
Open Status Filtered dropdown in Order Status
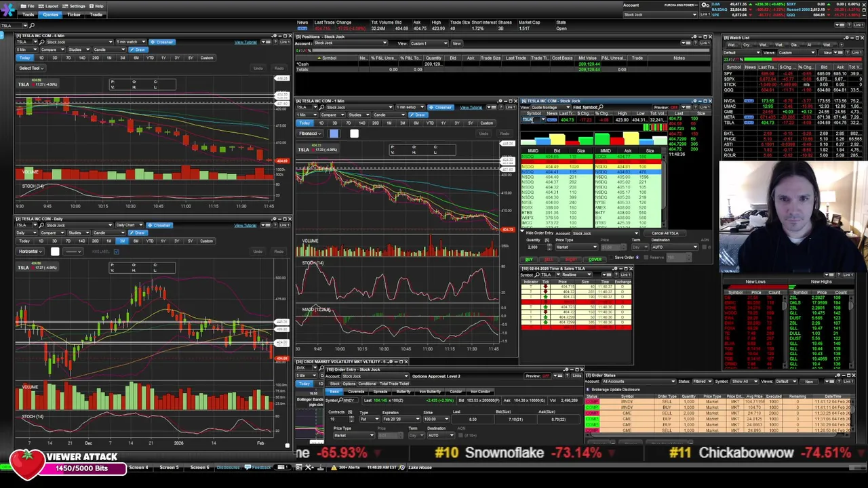(703, 381)
